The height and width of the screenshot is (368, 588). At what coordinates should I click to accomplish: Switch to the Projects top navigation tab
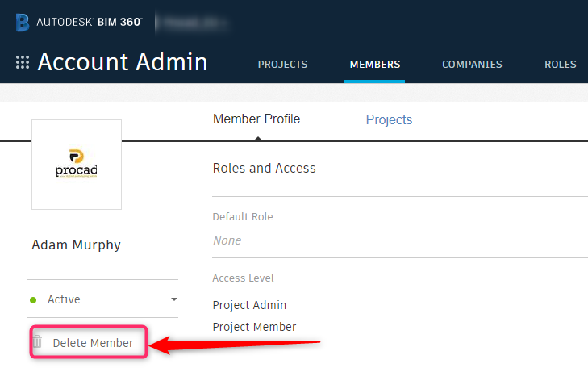click(282, 64)
